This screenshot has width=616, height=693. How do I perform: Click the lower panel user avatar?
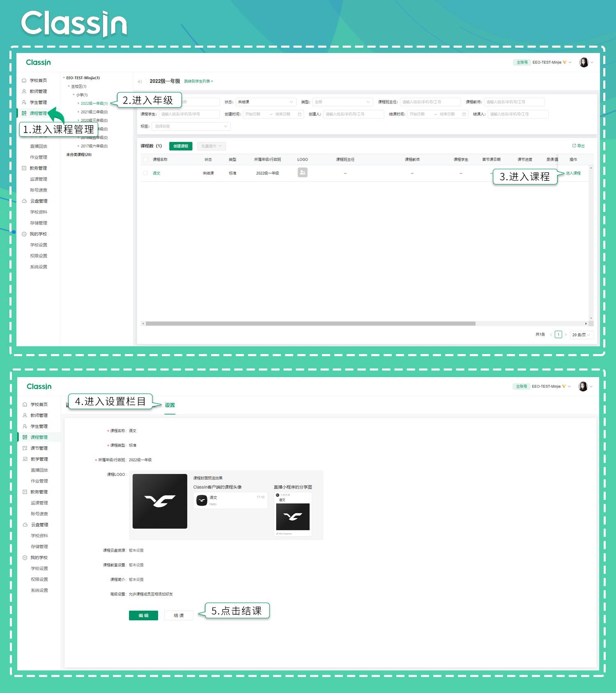(583, 387)
